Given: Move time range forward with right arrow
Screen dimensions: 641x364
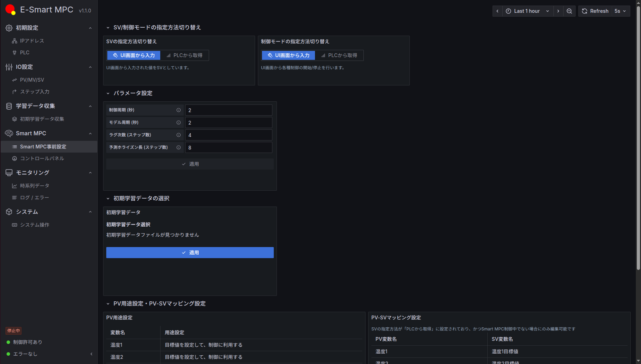Looking at the screenshot, I should tap(558, 11).
